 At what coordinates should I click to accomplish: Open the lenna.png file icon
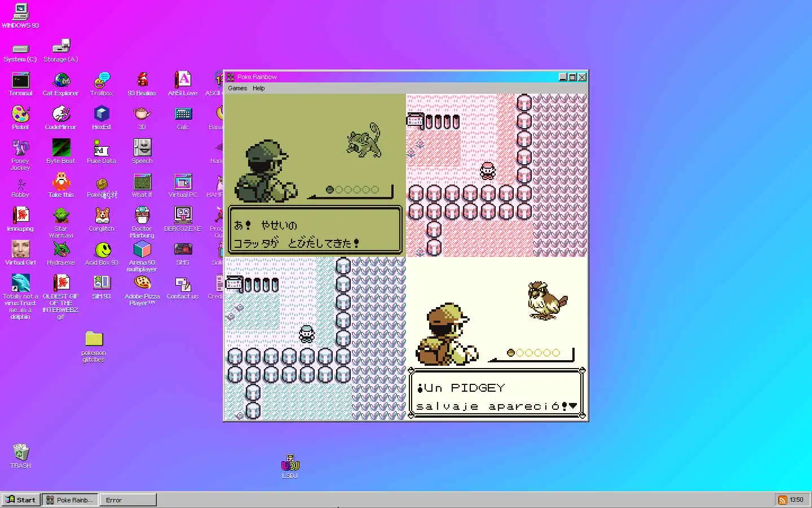[x=20, y=220]
